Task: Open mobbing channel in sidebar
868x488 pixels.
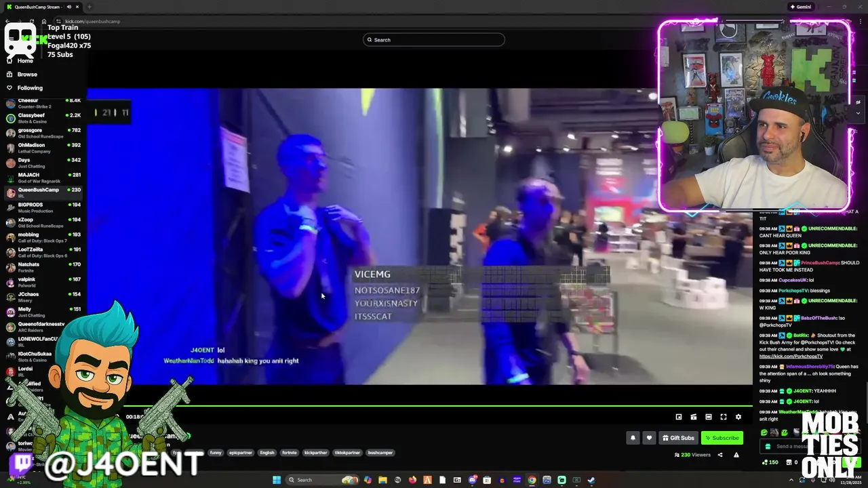Action: [x=43, y=237]
